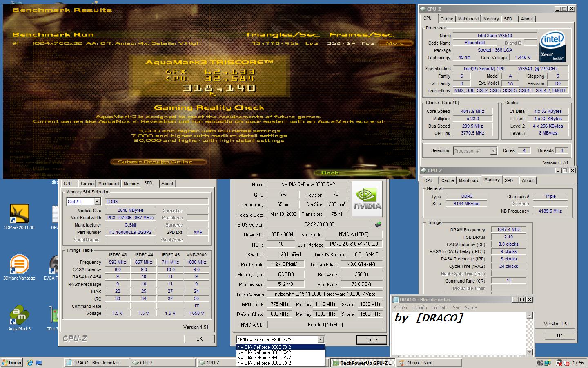
Task: Switch to DRACO - Bloc de notas taskbar button
Action: point(97,363)
